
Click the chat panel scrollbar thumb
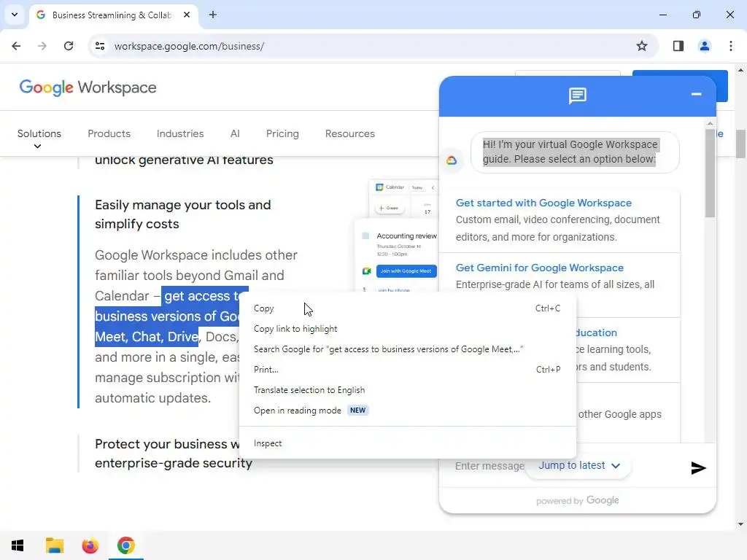point(711,172)
